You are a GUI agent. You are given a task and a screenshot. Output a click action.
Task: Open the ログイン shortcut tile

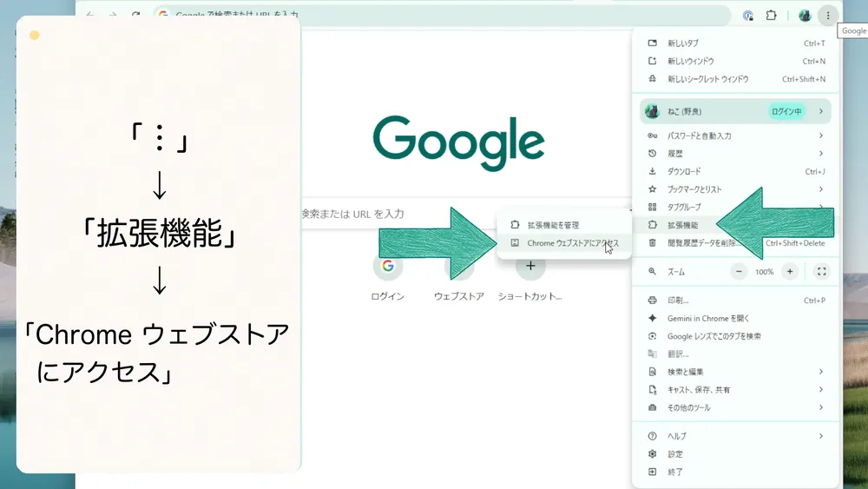click(387, 278)
